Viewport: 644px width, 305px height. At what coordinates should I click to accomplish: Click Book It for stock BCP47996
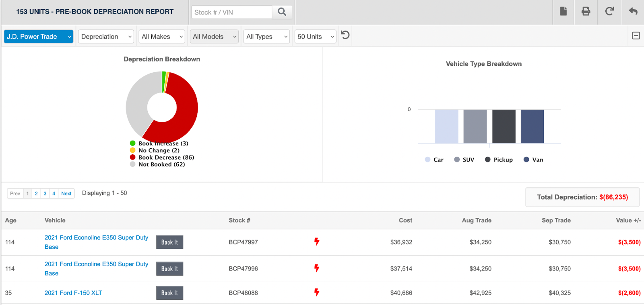click(169, 269)
